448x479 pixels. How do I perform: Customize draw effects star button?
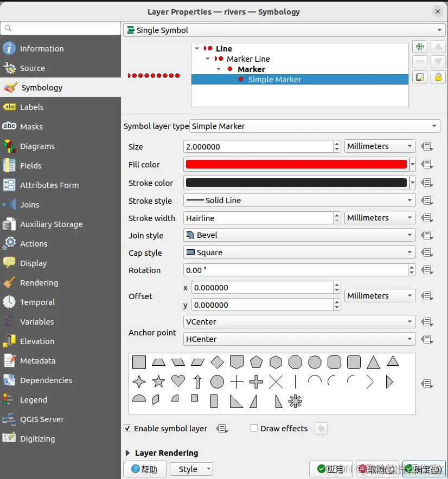[321, 429]
